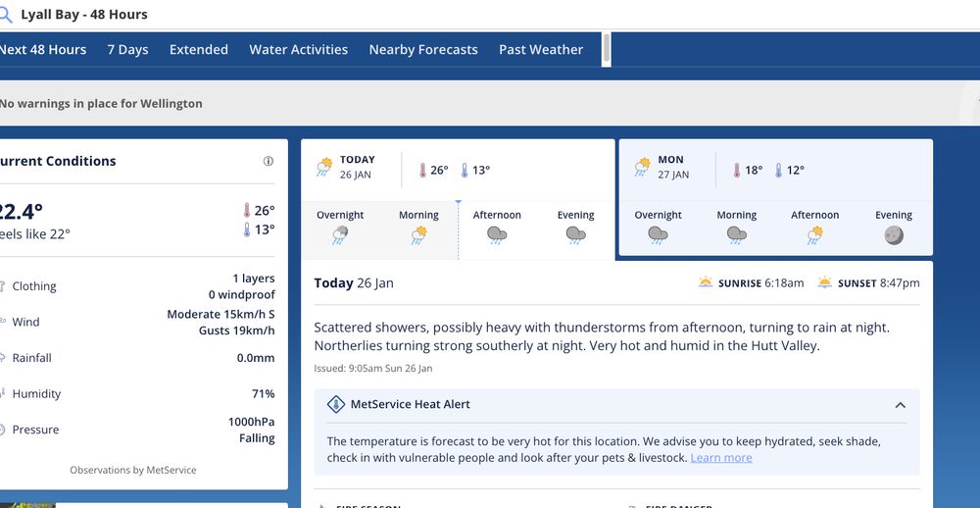Click Today's Evening period label
Screen dimensions: 980x508
pyautogui.click(x=575, y=215)
